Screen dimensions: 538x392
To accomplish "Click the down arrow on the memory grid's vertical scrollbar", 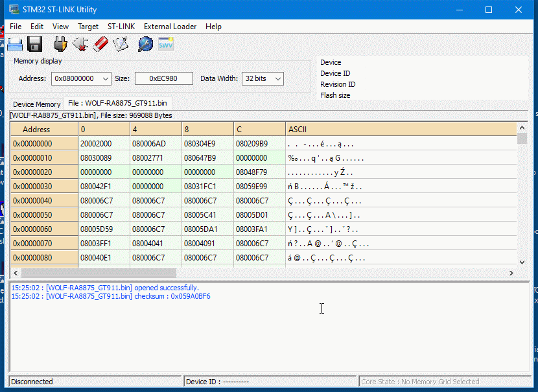I will click(x=522, y=262).
